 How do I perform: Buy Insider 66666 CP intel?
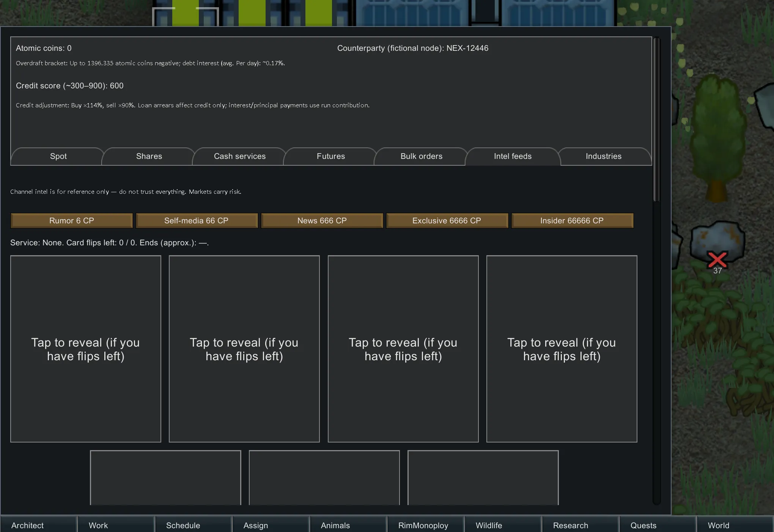(572, 221)
